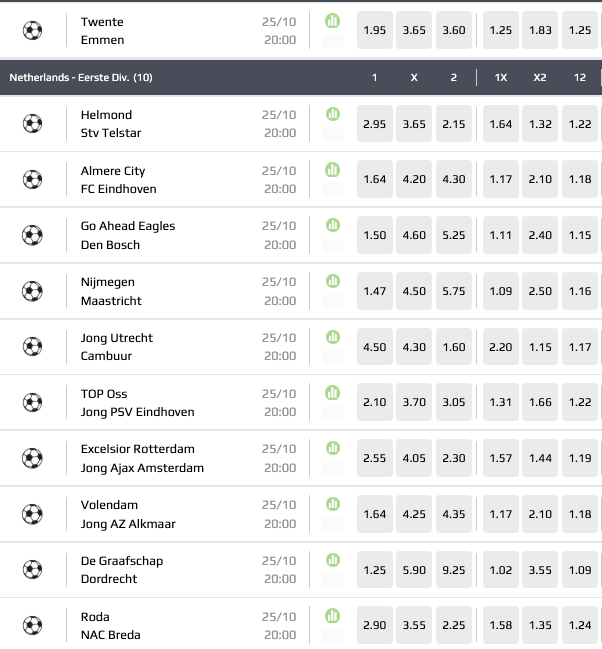Screen dimensions: 602x649
Task: Select home win odds 2.95 for Helmond
Action: (374, 123)
